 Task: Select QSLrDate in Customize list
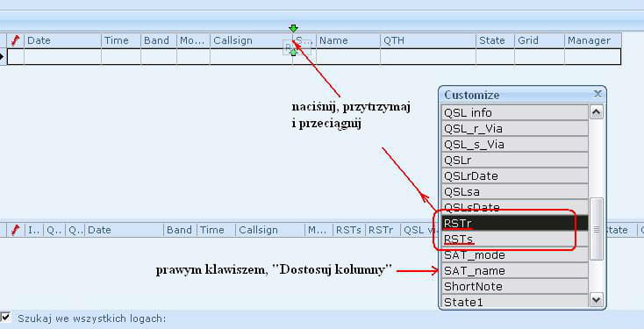(x=515, y=175)
